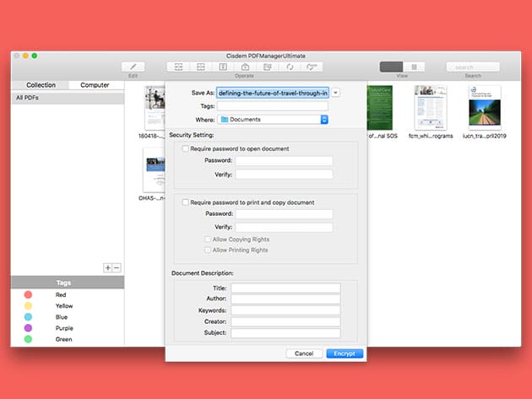Switch to the Computer tab
532x399 pixels.
pyautogui.click(x=95, y=85)
